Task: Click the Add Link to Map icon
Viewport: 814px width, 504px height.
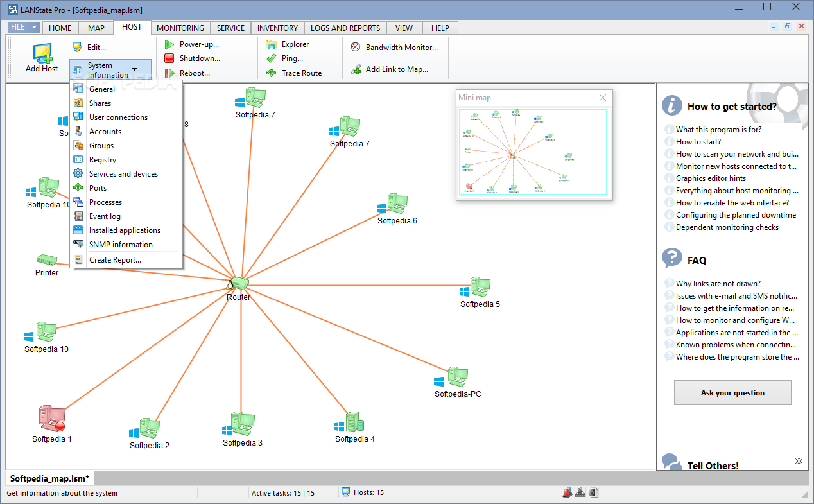Action: coord(356,69)
